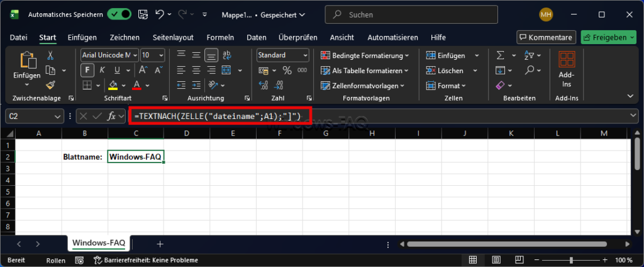Screen dimensions: 644x267
Task: Toggle italic formatting K
Action: click(103, 70)
